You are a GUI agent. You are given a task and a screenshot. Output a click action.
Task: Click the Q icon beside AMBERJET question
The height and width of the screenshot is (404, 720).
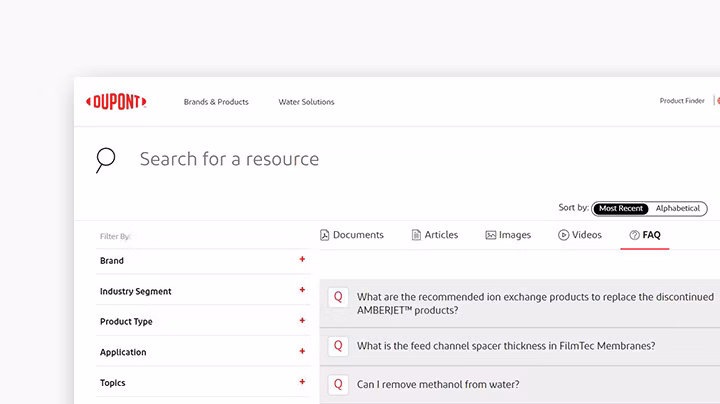[x=338, y=297]
